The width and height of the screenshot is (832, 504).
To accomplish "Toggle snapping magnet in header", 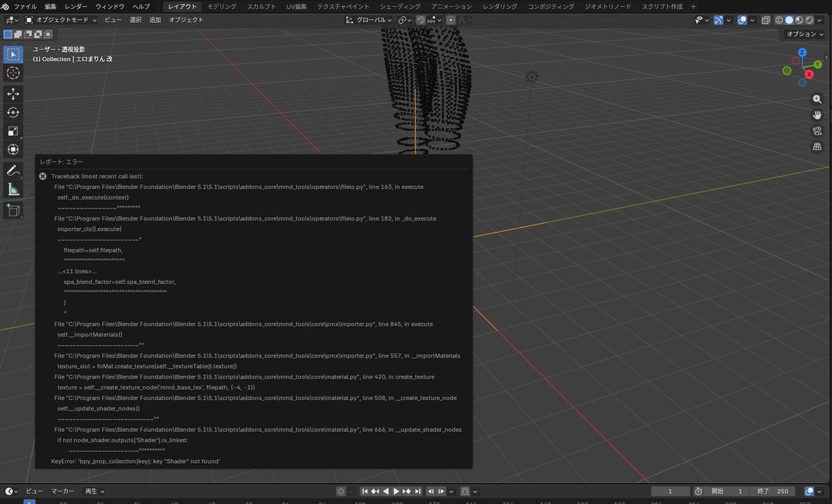I will click(421, 20).
